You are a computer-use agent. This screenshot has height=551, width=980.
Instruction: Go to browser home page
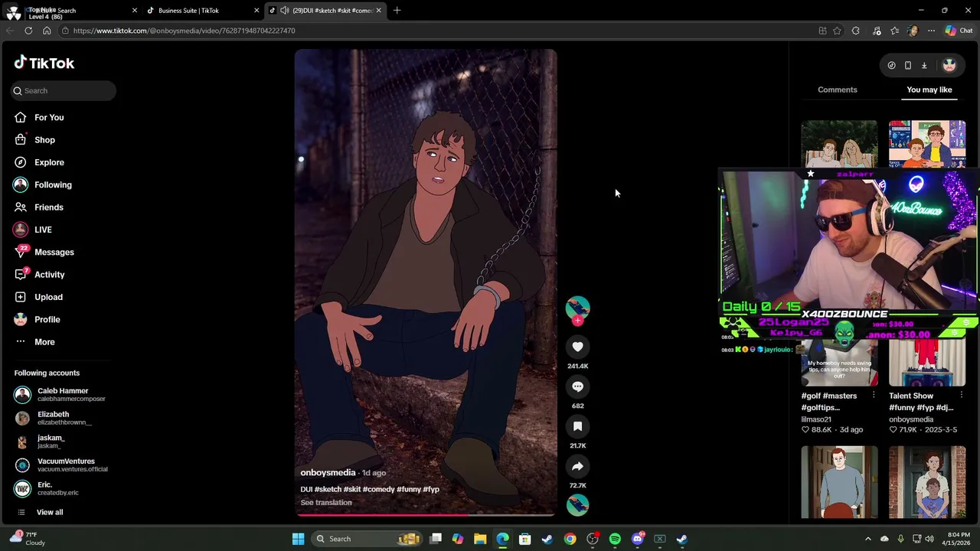click(x=47, y=31)
